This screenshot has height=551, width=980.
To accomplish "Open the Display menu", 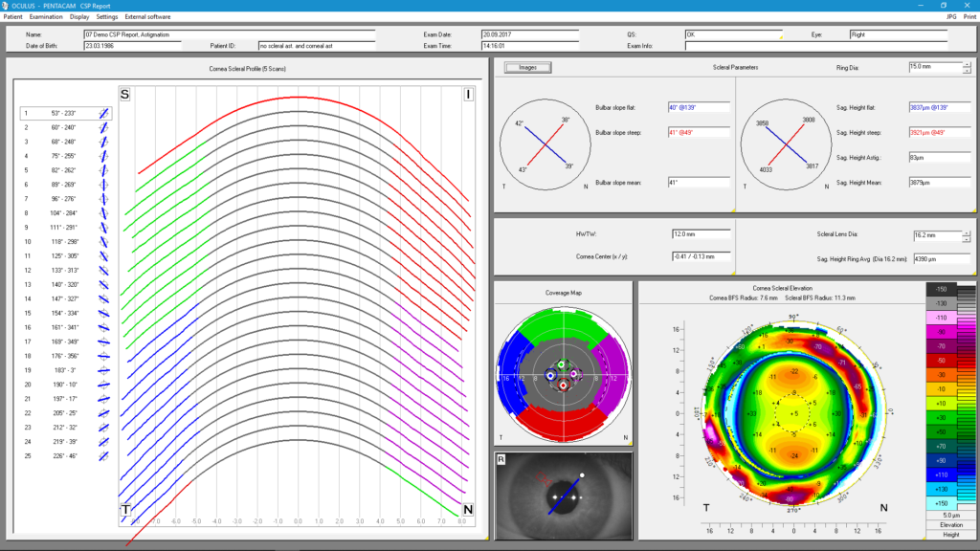I will pos(79,17).
